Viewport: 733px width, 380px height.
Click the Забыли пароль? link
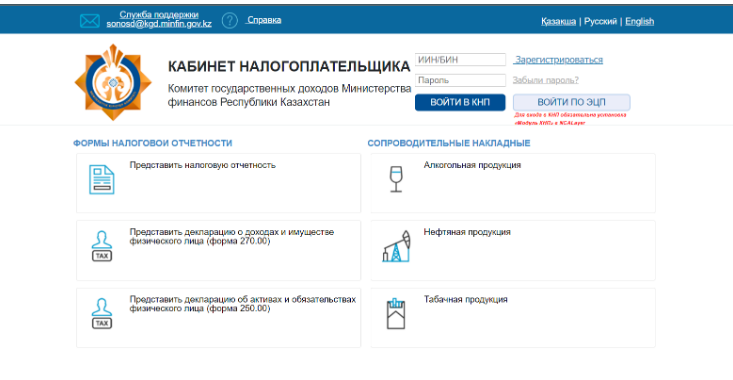pyautogui.click(x=546, y=80)
